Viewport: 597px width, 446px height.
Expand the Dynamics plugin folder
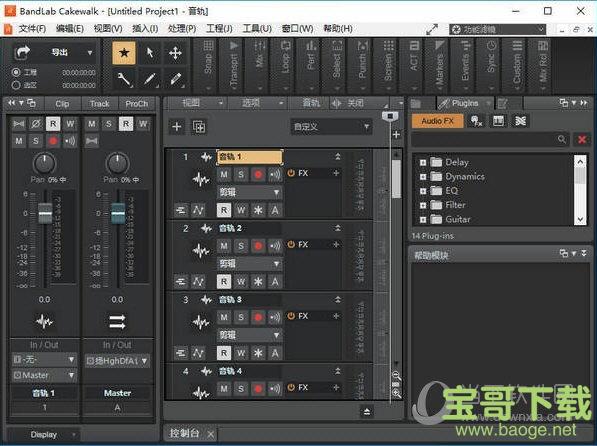point(423,177)
